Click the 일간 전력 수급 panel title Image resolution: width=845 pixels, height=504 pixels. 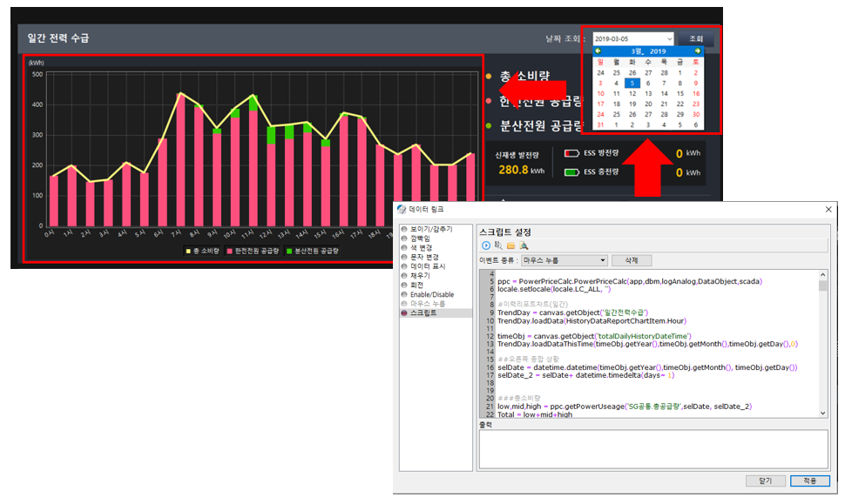58,38
